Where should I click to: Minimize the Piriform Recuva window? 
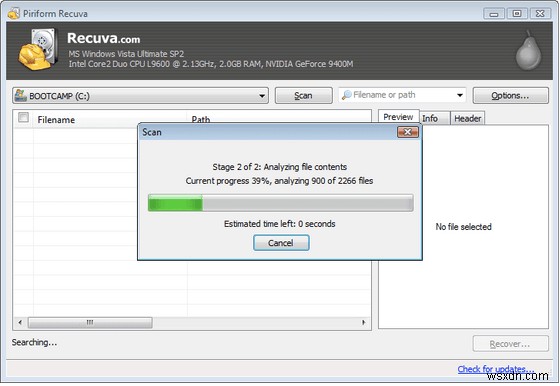(494, 14)
